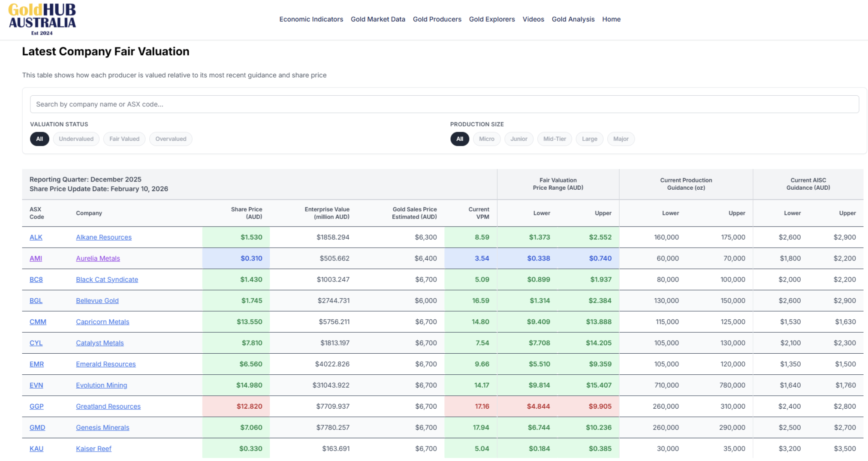Screen dimensions: 868x461
Task: Select the Fair Valued filter chip
Action: click(x=124, y=139)
